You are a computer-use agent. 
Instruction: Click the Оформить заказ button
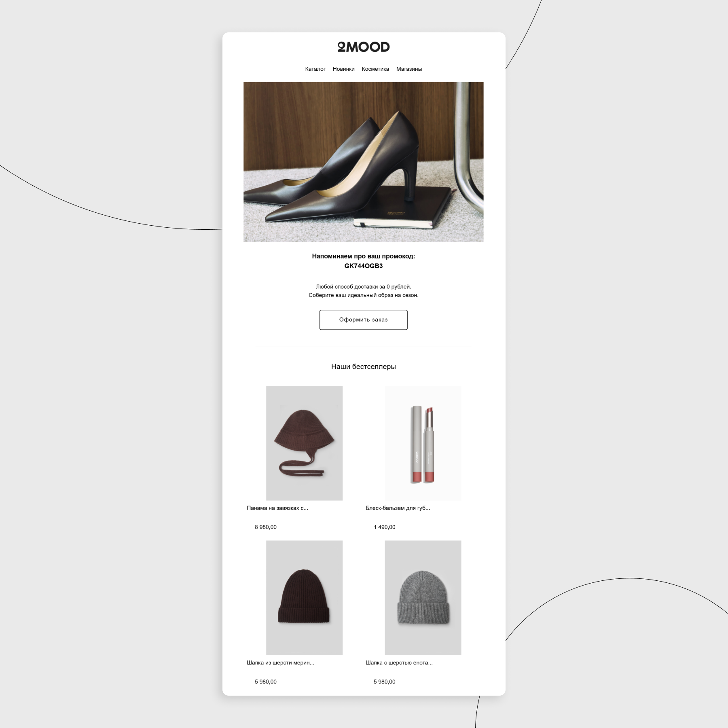point(363,320)
